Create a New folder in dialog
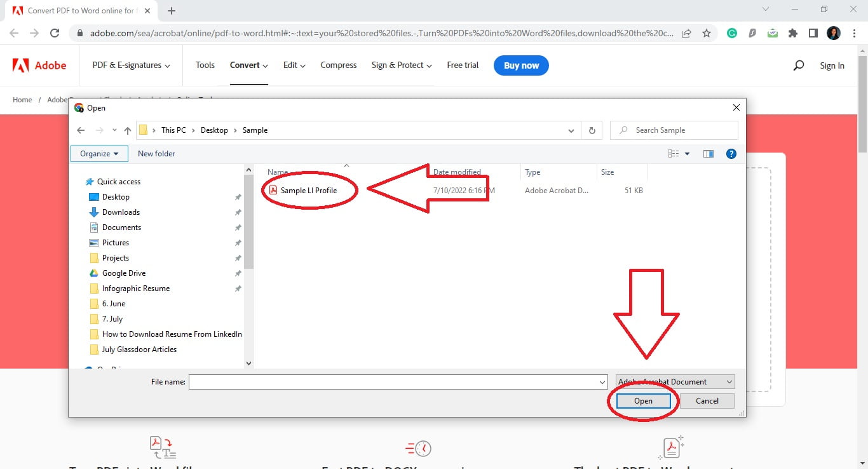 coord(156,154)
